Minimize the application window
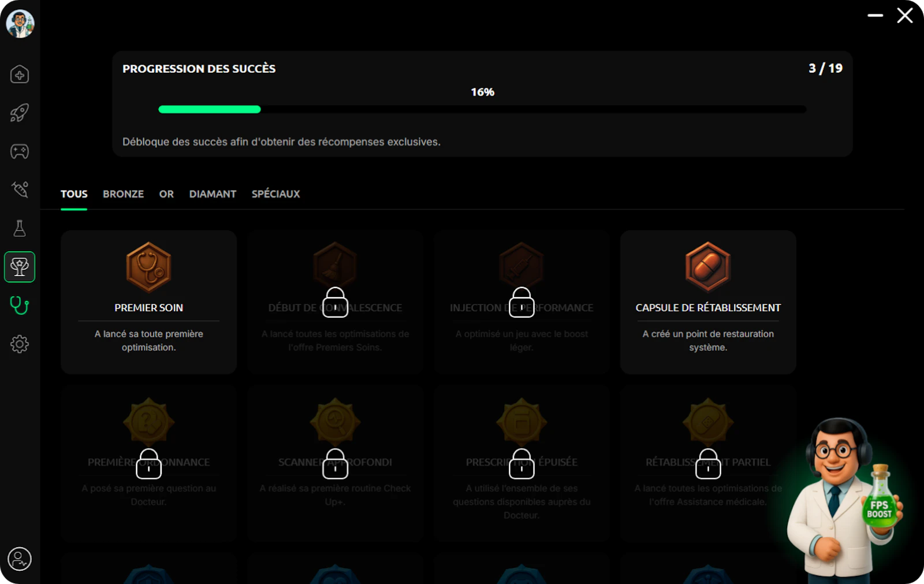 click(x=875, y=16)
